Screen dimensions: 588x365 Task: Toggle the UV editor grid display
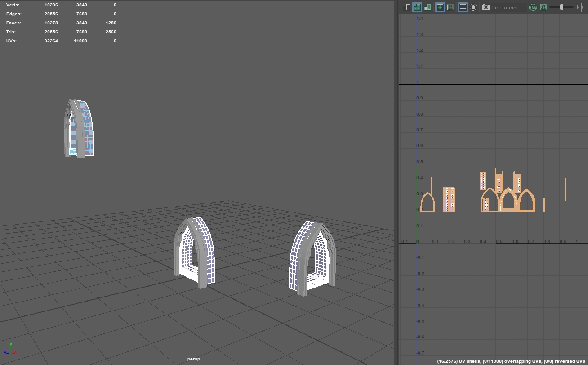coord(463,7)
